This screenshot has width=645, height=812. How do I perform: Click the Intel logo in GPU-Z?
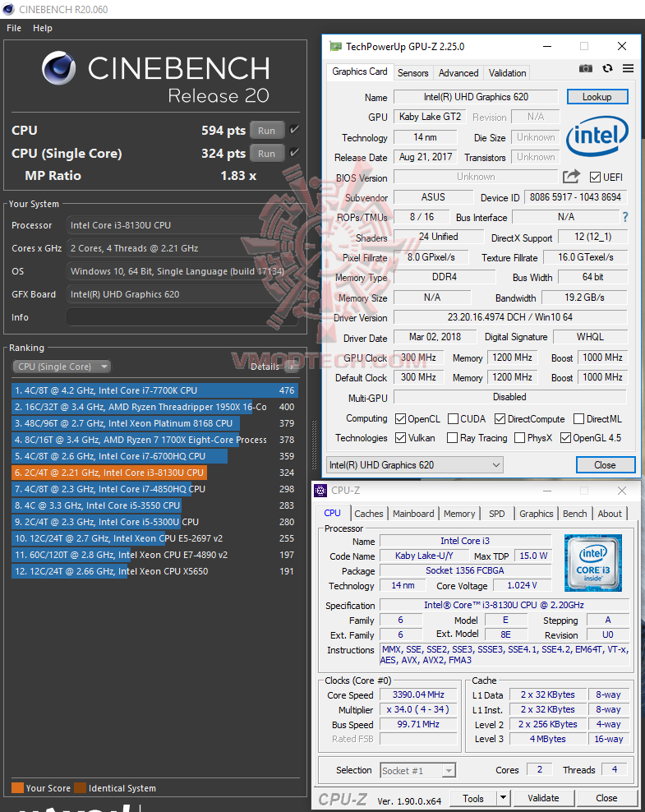point(597,136)
